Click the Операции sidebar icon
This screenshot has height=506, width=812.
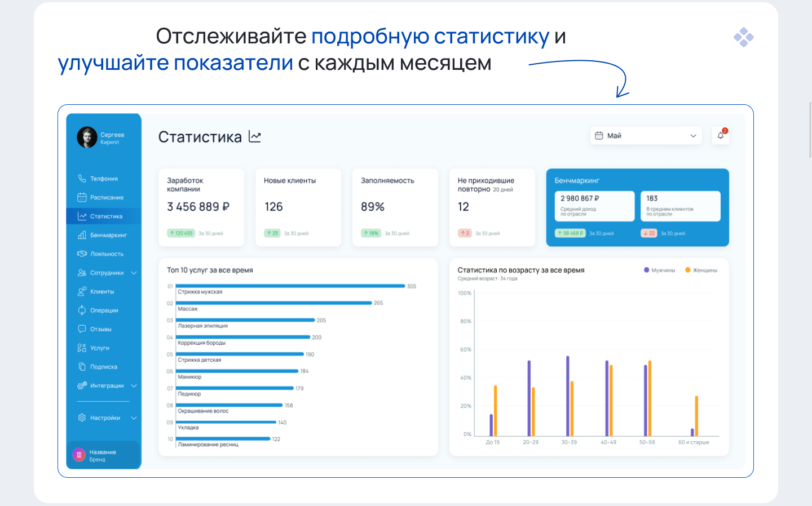[81, 310]
